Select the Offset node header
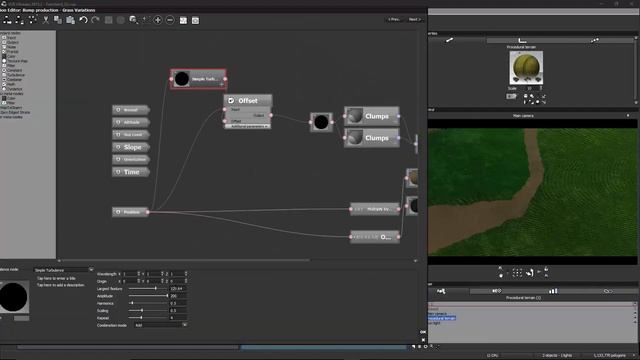This screenshot has width=640, height=360. (248, 100)
